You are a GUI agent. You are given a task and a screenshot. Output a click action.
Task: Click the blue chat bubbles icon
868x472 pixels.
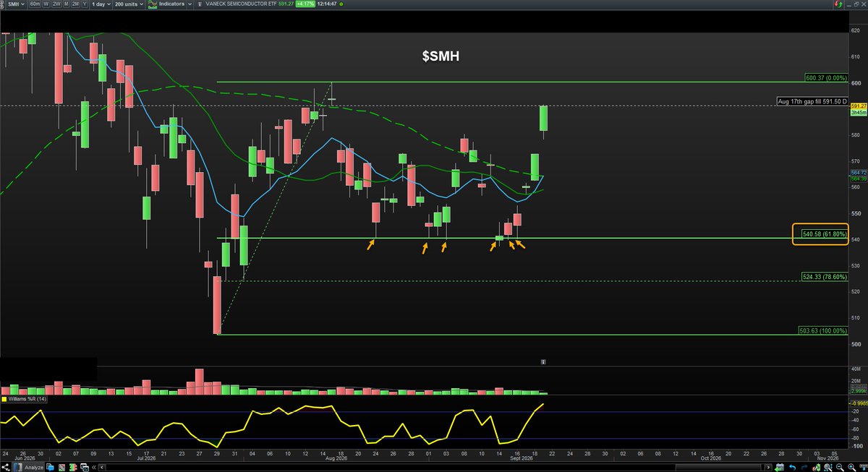pyautogui.click(x=50, y=468)
